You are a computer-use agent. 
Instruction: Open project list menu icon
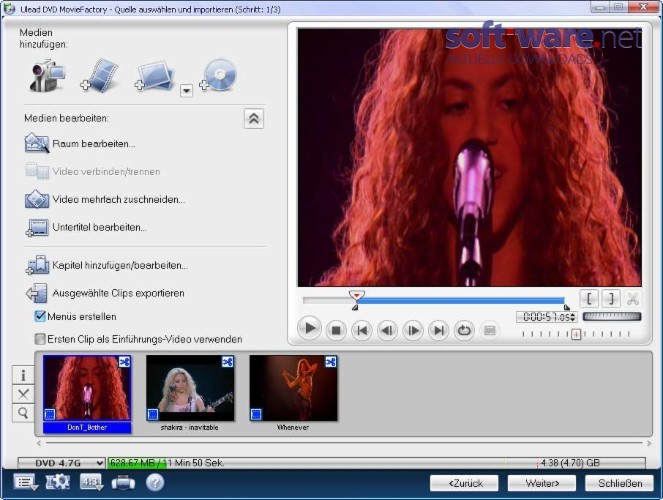pyautogui.click(x=25, y=482)
